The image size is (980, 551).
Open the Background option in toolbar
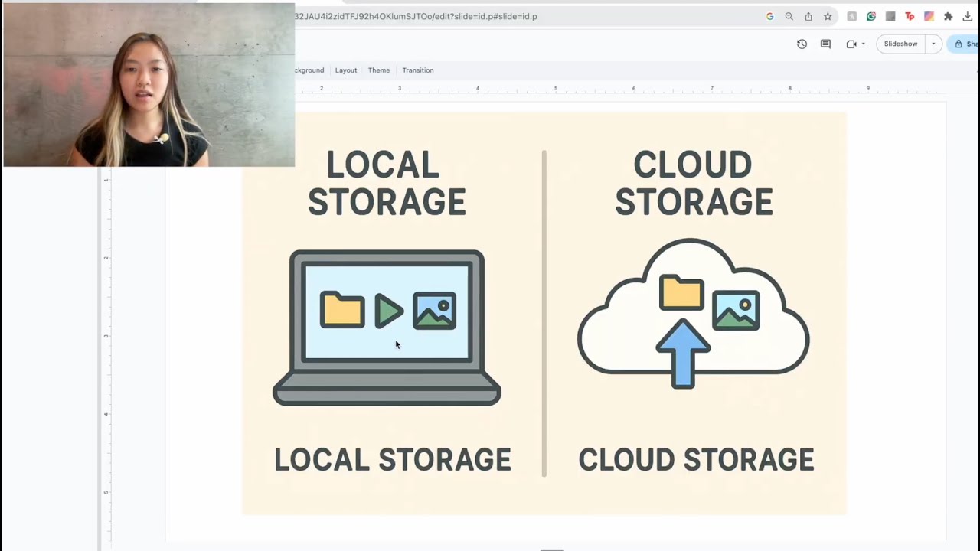[x=310, y=70]
